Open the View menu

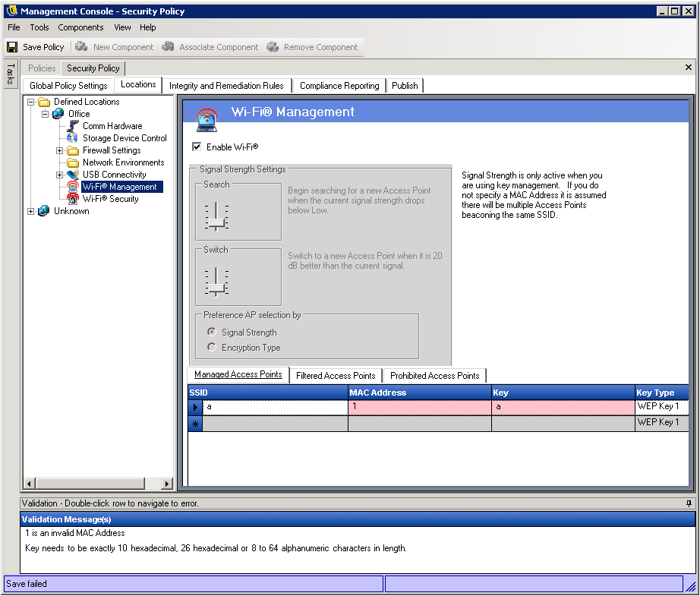tap(122, 27)
